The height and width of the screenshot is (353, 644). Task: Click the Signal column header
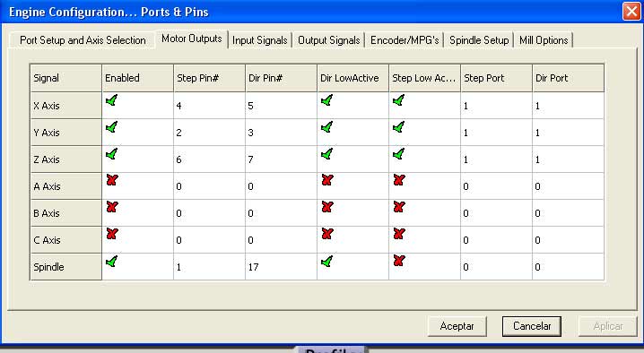[65, 78]
